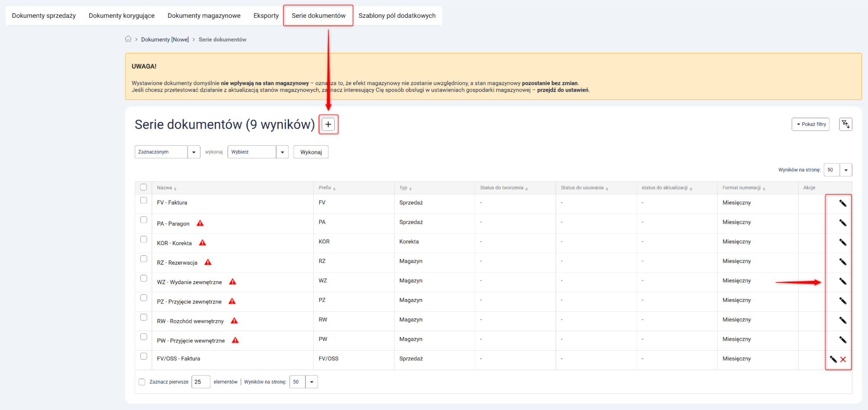Tick the checkbox for RZ - Rezerwacja row
The width and height of the screenshot is (868, 410).
[144, 259]
